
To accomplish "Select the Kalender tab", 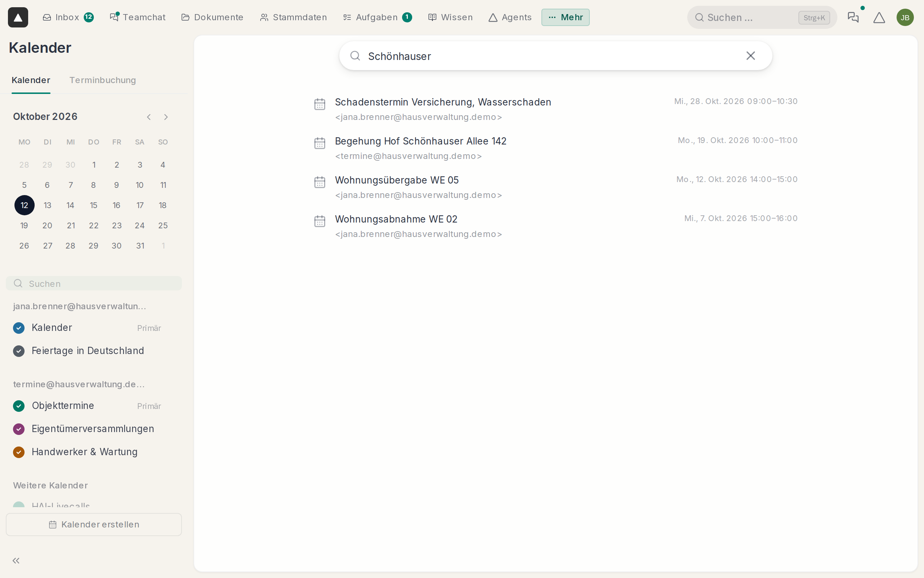I will pyautogui.click(x=31, y=80).
